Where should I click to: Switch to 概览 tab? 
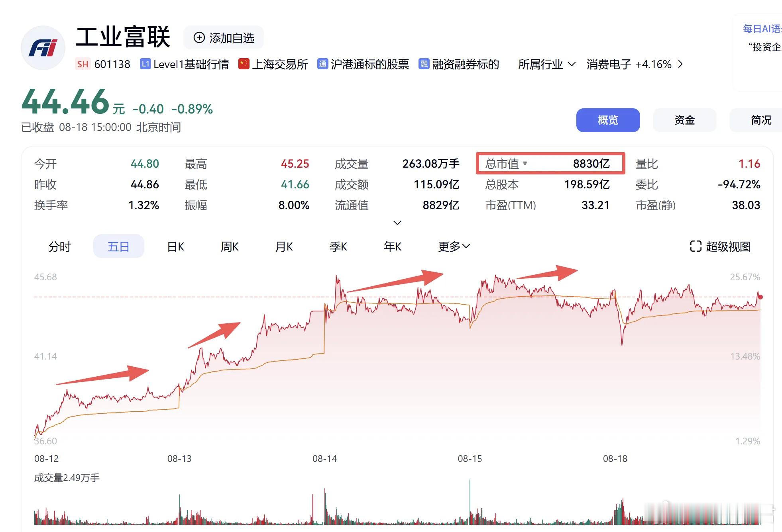608,120
